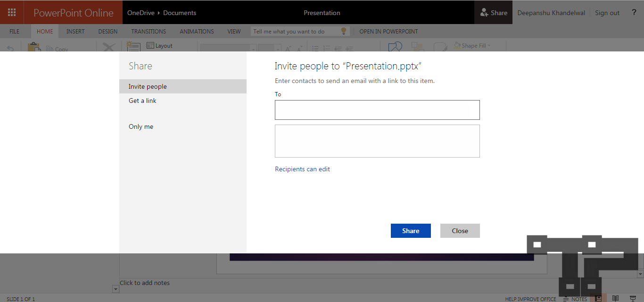644x302 pixels.
Task: Switch to the ANIMATIONS ribbon tab
Action: click(x=197, y=32)
